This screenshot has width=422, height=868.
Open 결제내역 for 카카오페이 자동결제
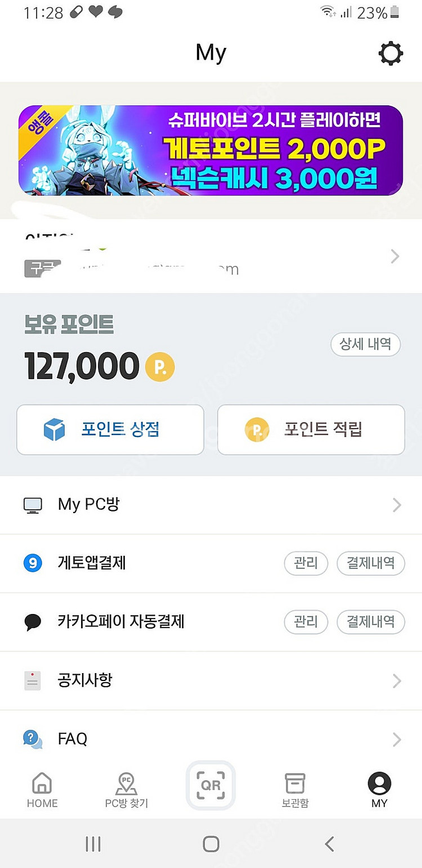[x=370, y=622]
